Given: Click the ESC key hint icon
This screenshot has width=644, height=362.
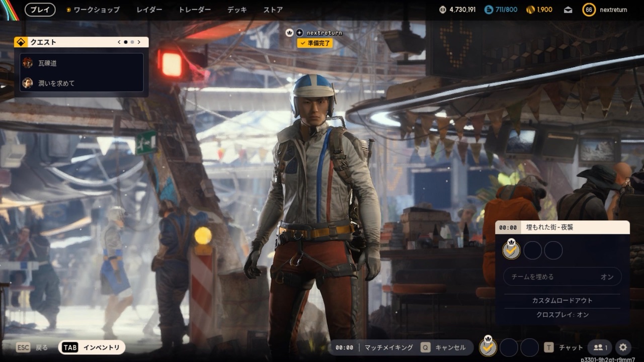Looking at the screenshot, I should pos(24,347).
